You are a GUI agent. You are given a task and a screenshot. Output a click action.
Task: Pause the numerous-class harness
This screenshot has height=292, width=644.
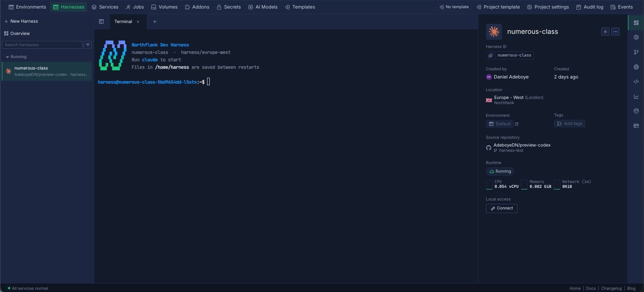pyautogui.click(x=605, y=32)
